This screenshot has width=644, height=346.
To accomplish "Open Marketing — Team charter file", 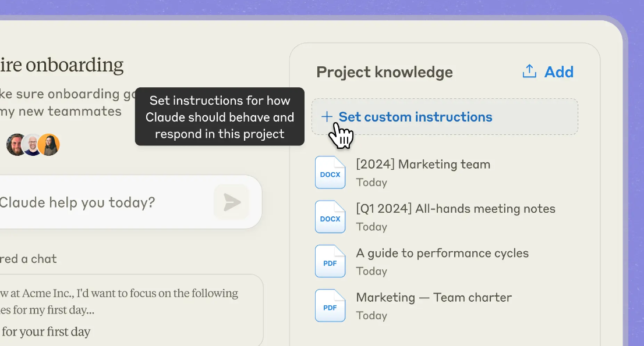I will click(x=434, y=297).
